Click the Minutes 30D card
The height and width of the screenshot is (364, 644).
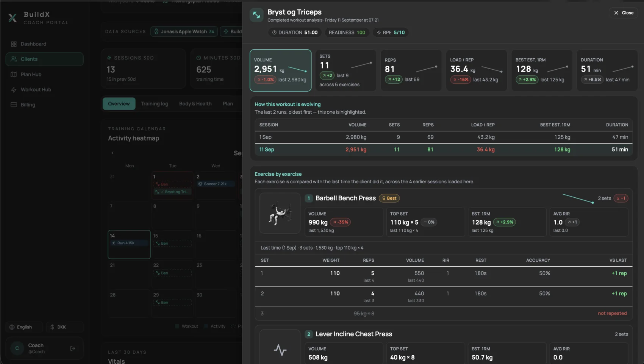pyautogui.click(x=217, y=69)
